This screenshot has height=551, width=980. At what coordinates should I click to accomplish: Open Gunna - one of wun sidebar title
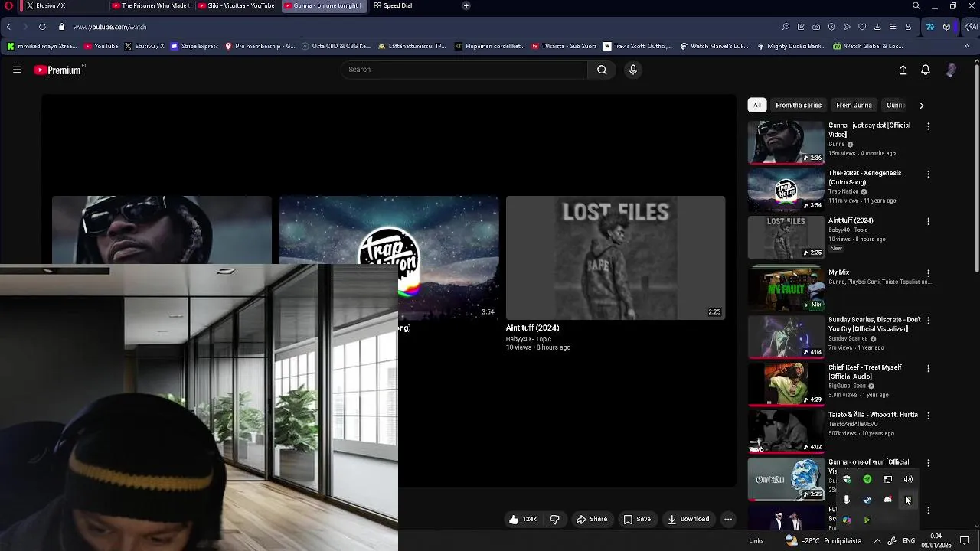pos(868,462)
